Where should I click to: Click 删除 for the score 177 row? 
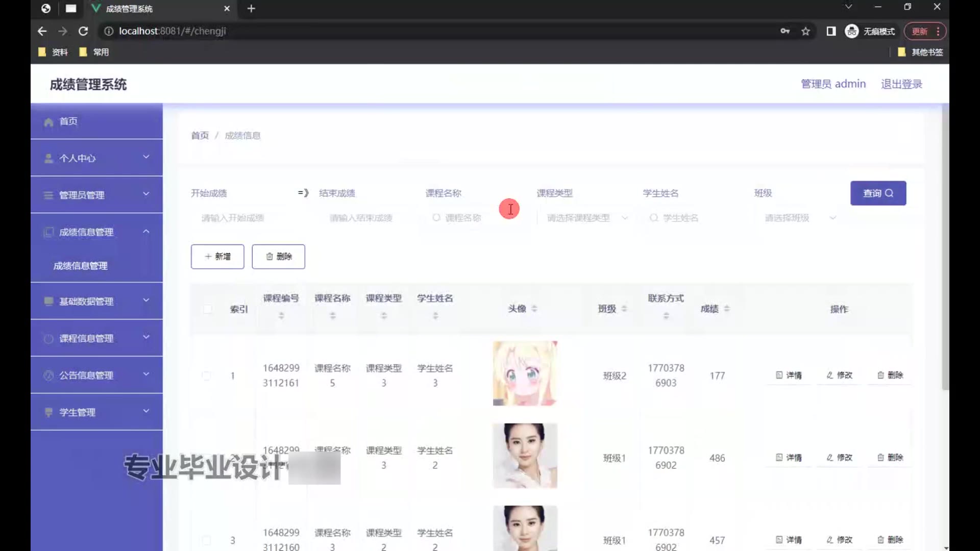[890, 375]
